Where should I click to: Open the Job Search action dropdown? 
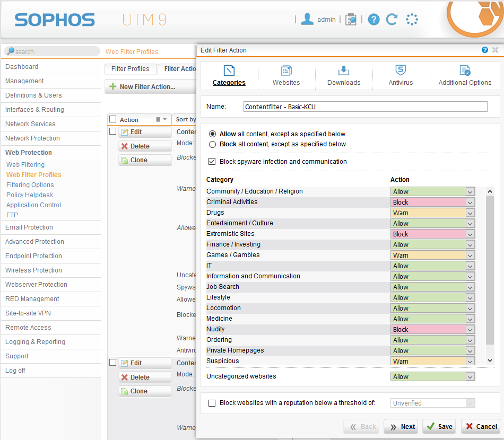click(432, 287)
